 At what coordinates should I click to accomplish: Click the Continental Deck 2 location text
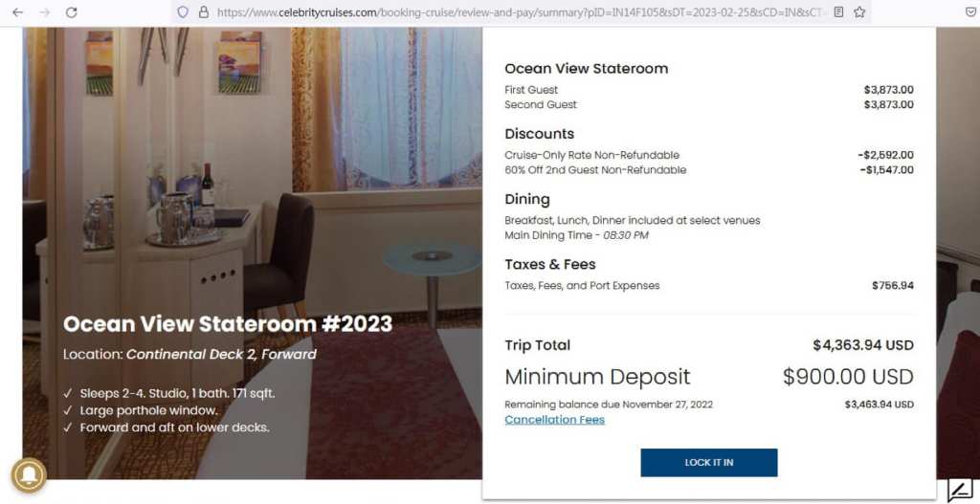pos(221,355)
